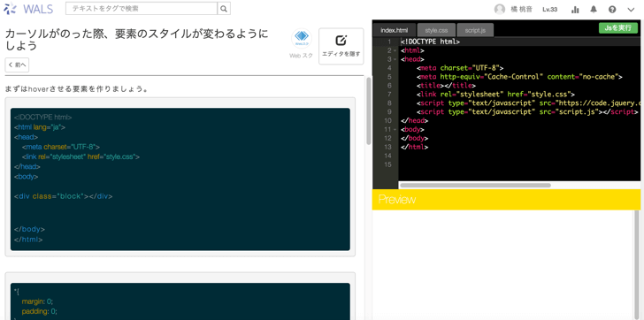Run code with Jsを実行 button
Screen dimensions: 644x320
coord(618,27)
